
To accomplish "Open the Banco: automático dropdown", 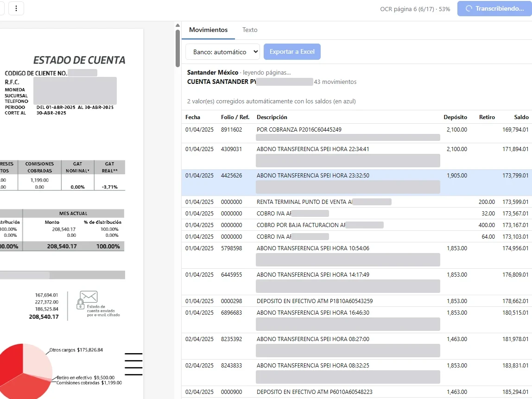I will (222, 52).
